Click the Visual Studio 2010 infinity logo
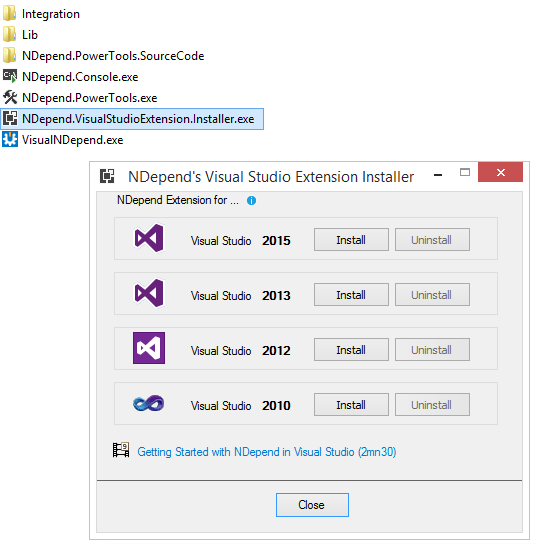The height and width of the screenshot is (550, 538). pos(149,403)
